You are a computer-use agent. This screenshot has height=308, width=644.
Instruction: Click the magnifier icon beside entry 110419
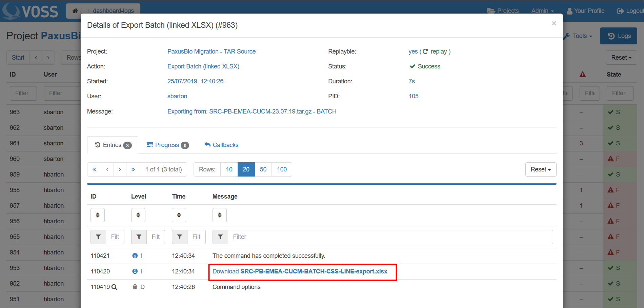114,287
